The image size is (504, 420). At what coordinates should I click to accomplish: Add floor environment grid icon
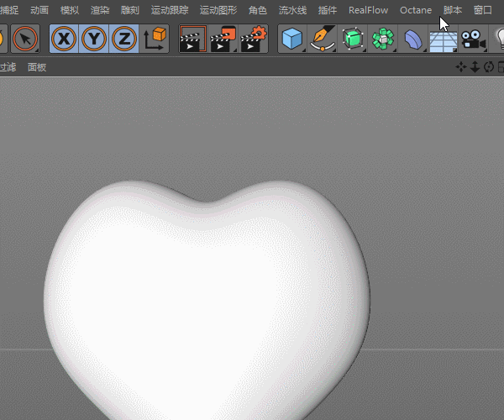(x=443, y=40)
